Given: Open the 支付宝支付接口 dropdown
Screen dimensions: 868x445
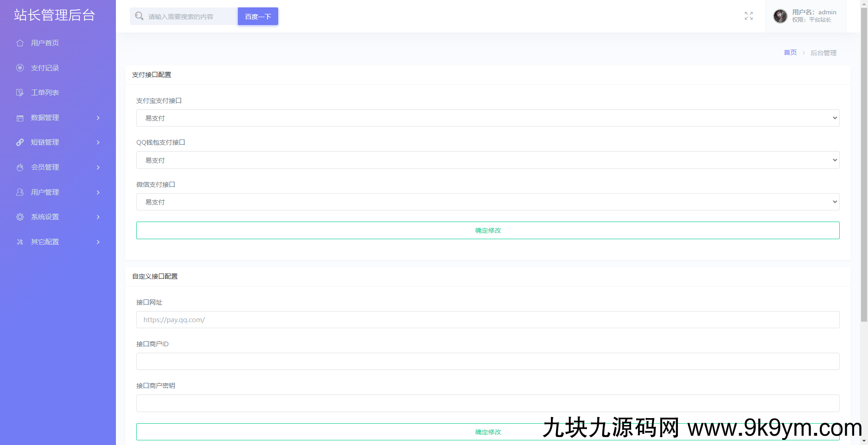Looking at the screenshot, I should click(487, 118).
